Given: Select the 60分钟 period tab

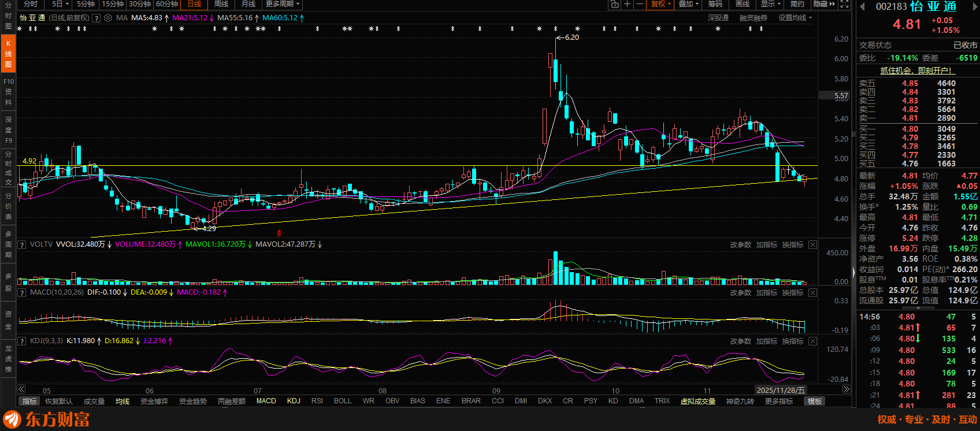Looking at the screenshot, I should [x=167, y=4].
